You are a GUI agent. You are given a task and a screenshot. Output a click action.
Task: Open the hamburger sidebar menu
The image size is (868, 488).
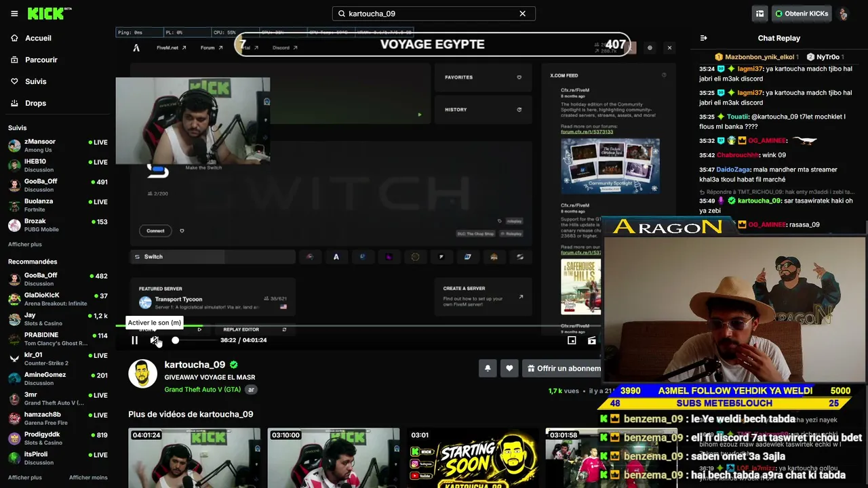point(14,14)
